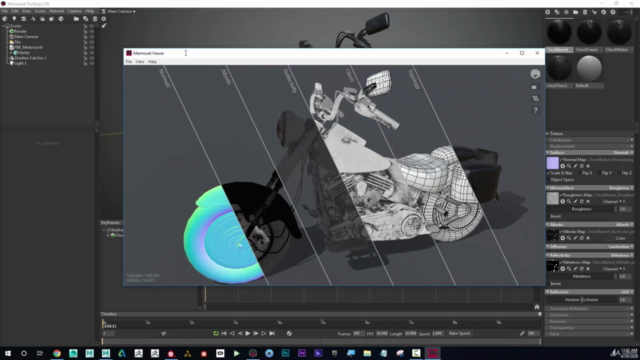This screenshot has width=640, height=360.
Task: Enable Object Space checkbox
Action: 548,180
